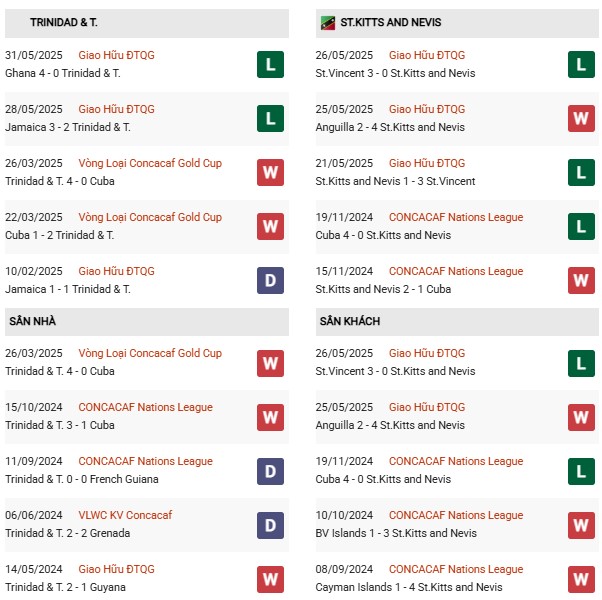Viewport: 602px width, 600px height.
Task: Select the SÂN NHÀ section header
Action: 33,322
